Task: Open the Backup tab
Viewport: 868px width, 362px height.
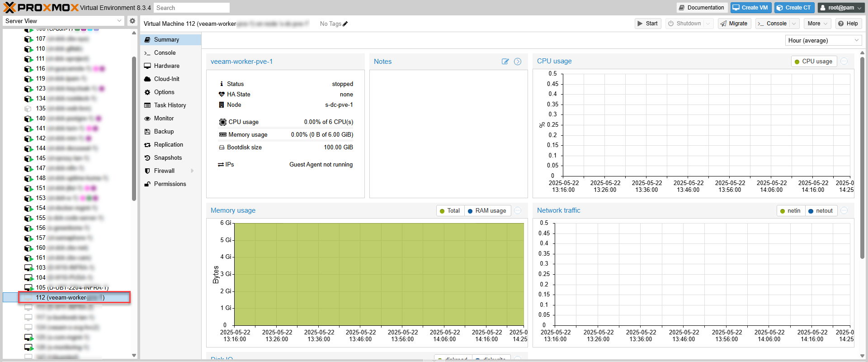Action: click(x=170, y=132)
